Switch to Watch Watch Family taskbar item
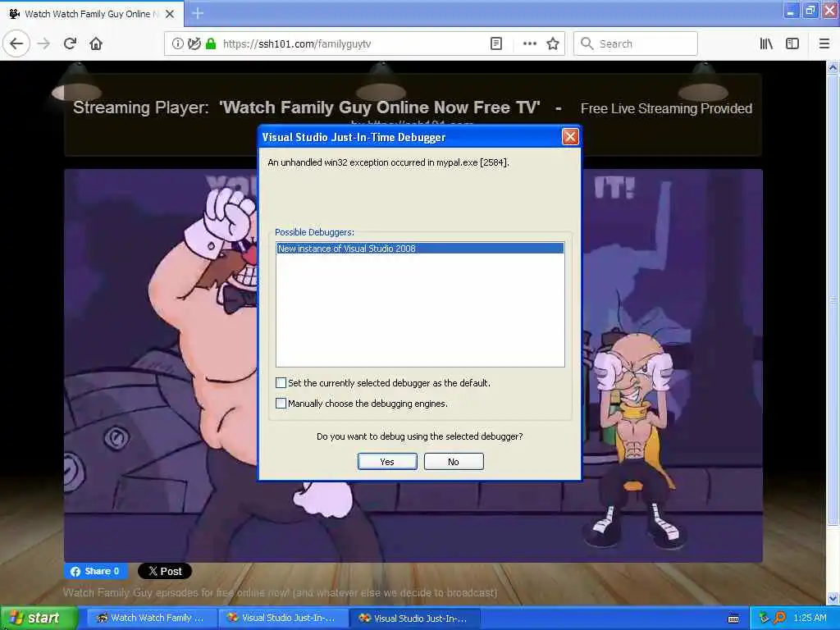The width and height of the screenshot is (840, 630). click(152, 619)
